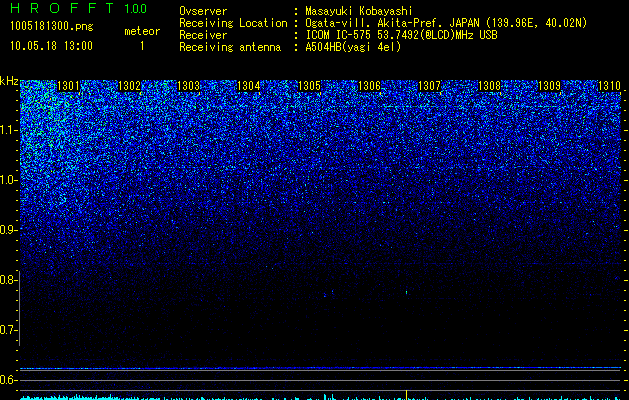Click the 1306 time marker
629x400 pixels.
click(369, 86)
